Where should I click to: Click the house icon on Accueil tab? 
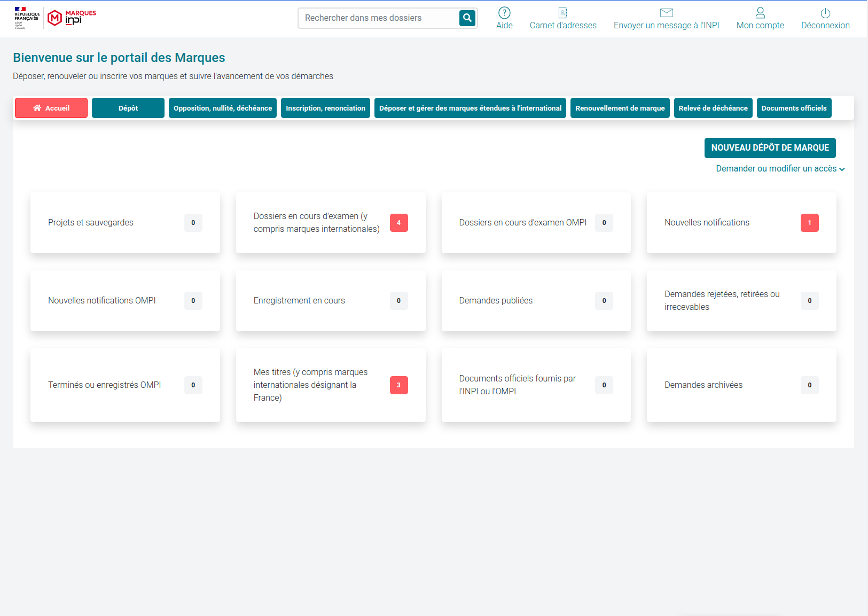[x=37, y=108]
